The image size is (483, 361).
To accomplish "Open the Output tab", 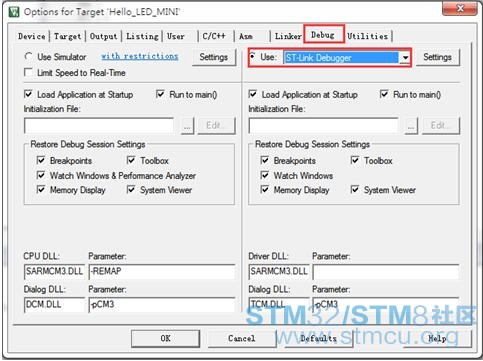I will tap(104, 36).
